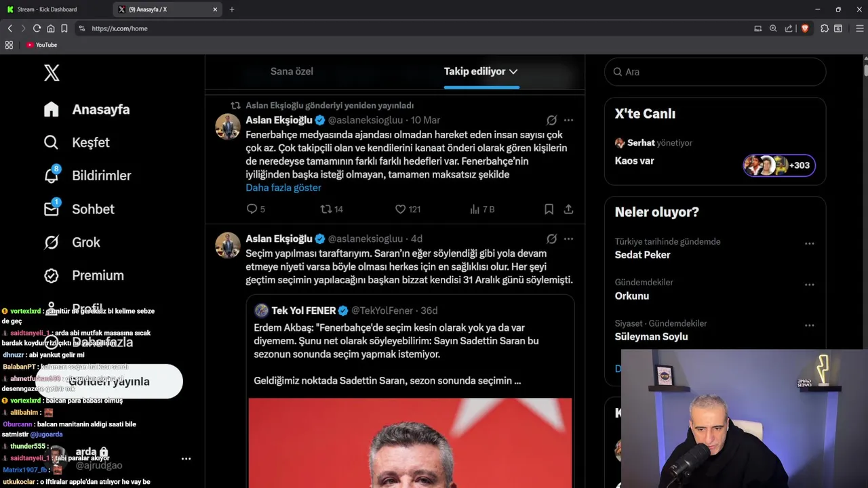This screenshot has width=868, height=488.
Task: Bookmark this page in toolbar
Action: [64, 28]
